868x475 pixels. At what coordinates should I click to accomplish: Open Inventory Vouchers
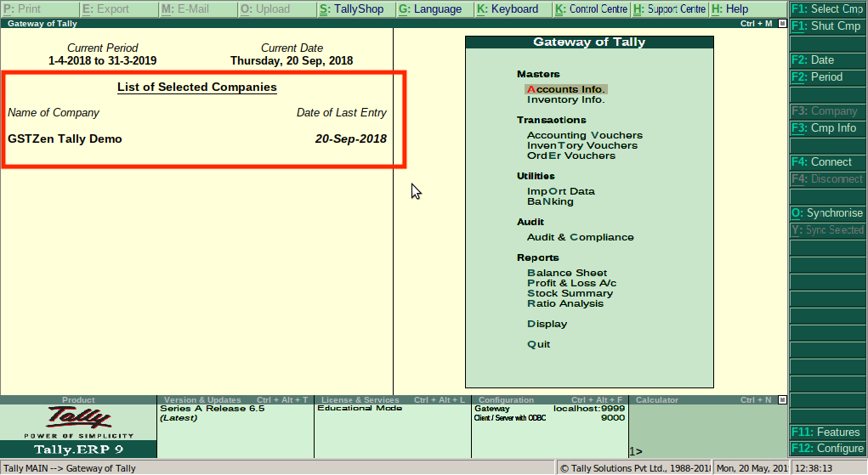click(582, 145)
